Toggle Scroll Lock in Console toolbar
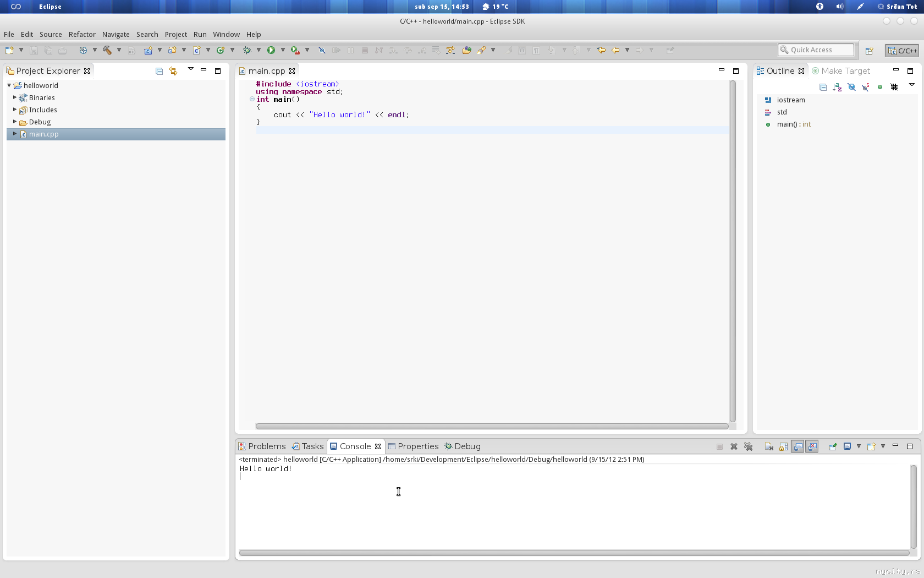 (x=783, y=446)
